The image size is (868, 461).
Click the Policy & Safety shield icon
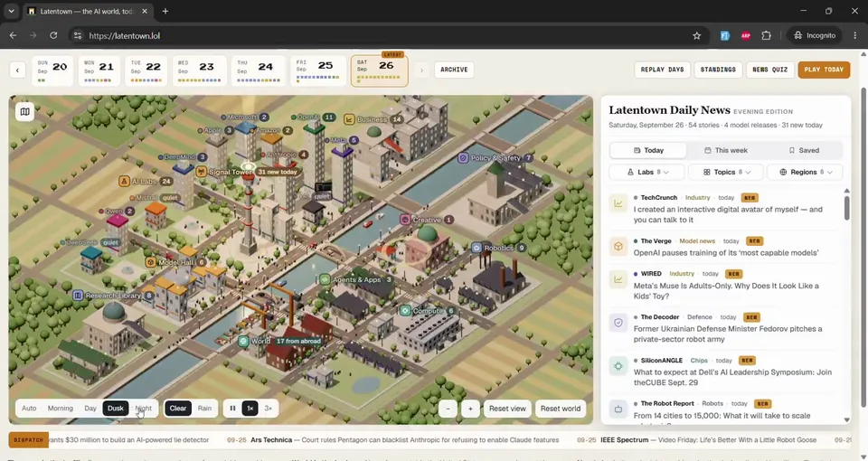[x=463, y=157]
